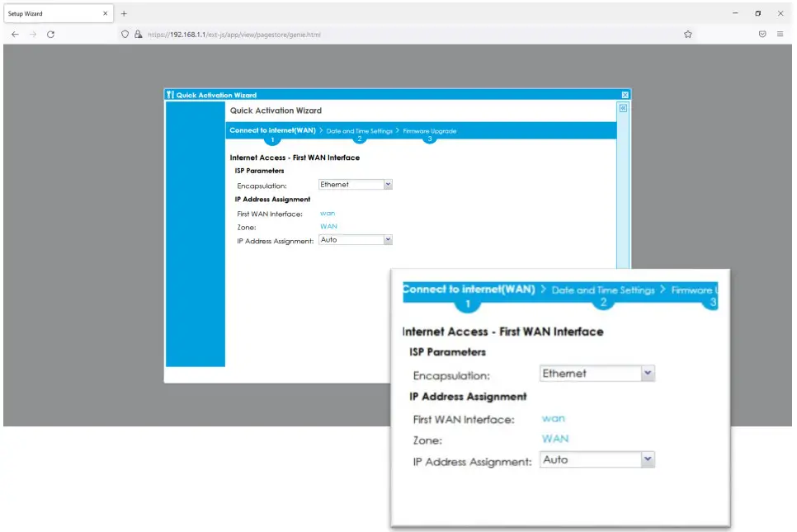This screenshot has height=532, width=797.
Task: Click the 'WAN' Zone value in wizard
Action: coord(328,227)
